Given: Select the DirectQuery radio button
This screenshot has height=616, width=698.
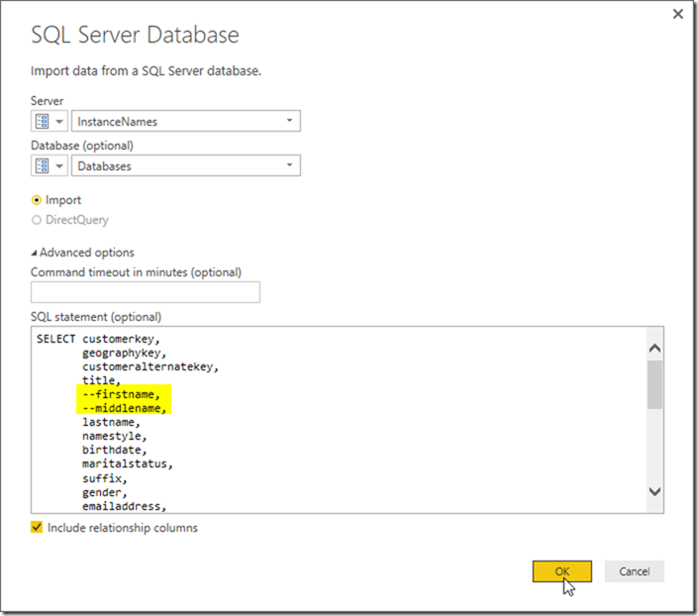Looking at the screenshot, I should 37,220.
